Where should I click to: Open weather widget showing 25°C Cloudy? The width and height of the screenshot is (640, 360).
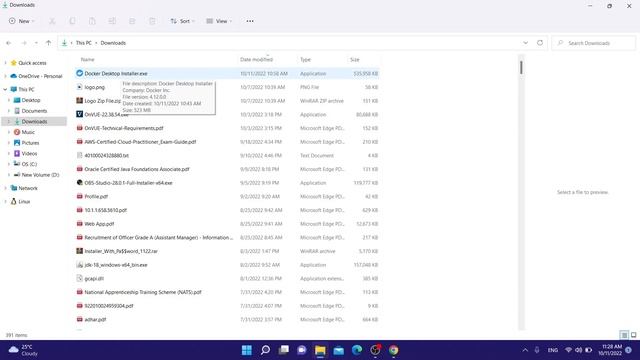click(x=23, y=350)
